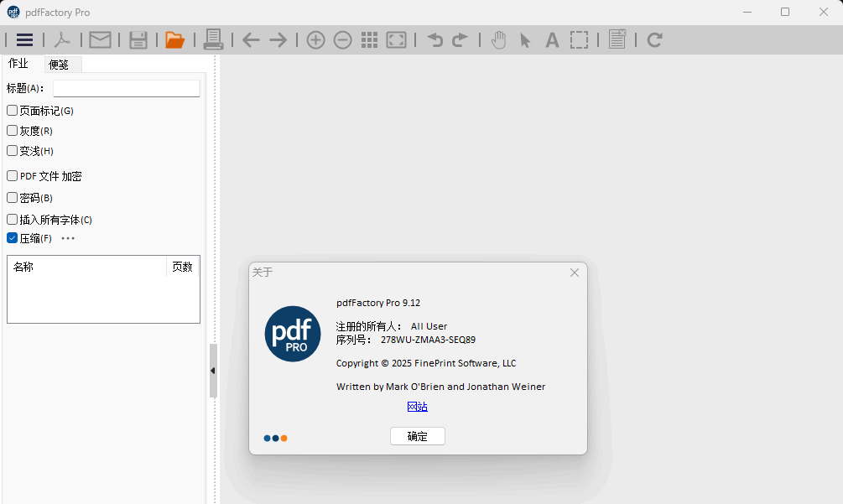Collapse the left panel with the arrow handle
843x504 pixels.
pyautogui.click(x=213, y=371)
